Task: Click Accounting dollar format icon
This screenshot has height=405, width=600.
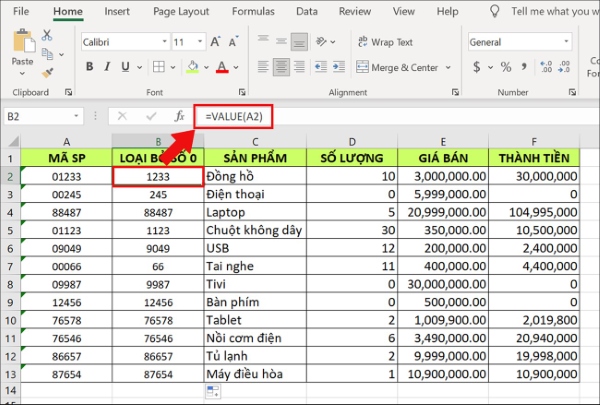Action: click(476, 67)
